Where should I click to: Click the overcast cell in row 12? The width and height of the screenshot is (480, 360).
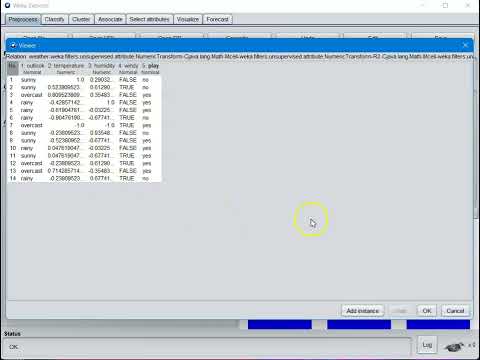coord(32,163)
